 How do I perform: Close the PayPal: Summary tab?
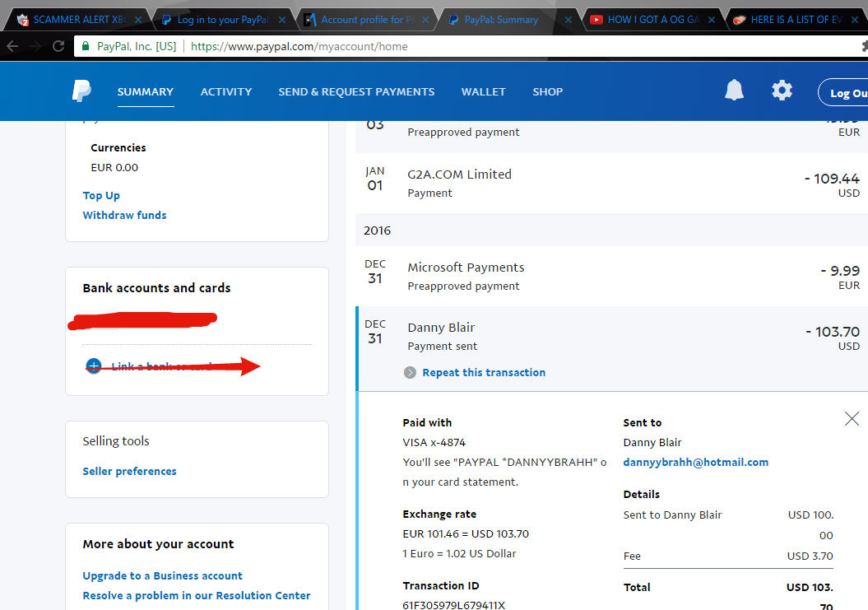569,20
